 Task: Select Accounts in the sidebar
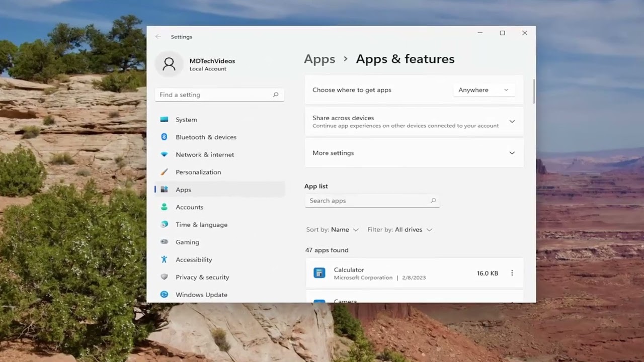point(220,207)
